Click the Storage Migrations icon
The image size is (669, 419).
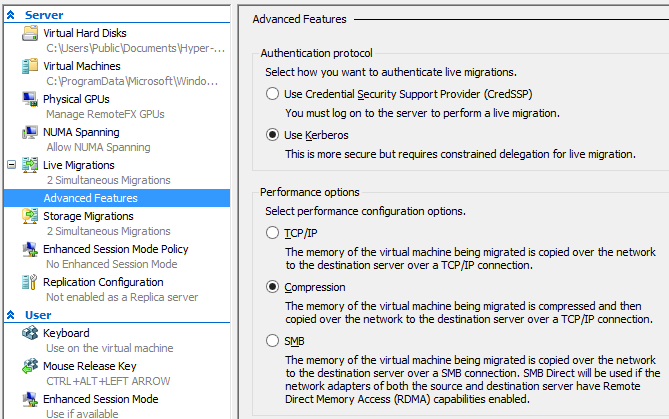click(30, 216)
